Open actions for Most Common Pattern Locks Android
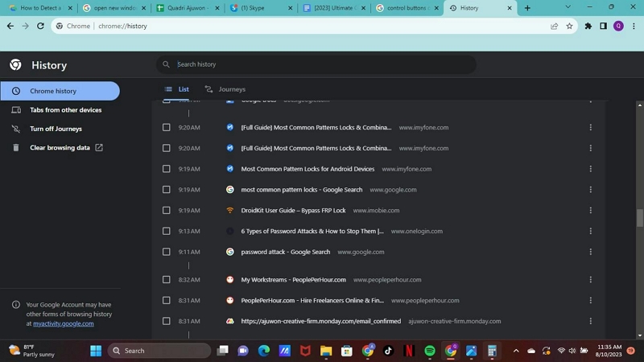This screenshot has width=644, height=362. (591, 169)
